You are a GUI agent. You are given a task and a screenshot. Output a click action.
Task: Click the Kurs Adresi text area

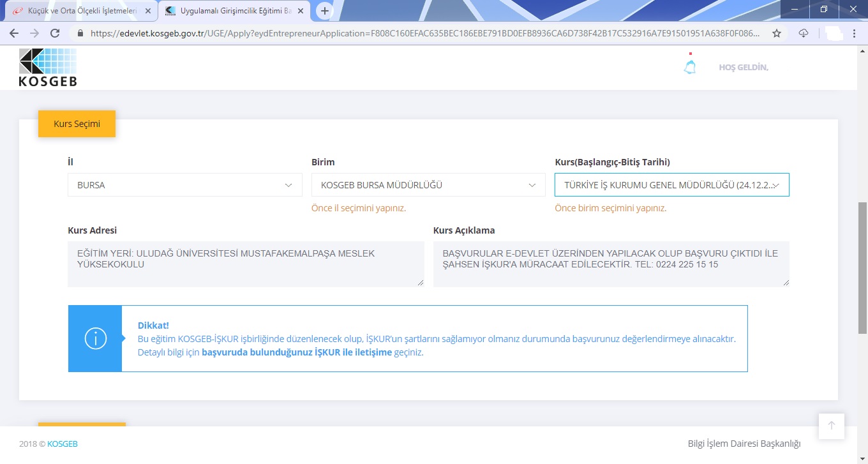coord(246,264)
